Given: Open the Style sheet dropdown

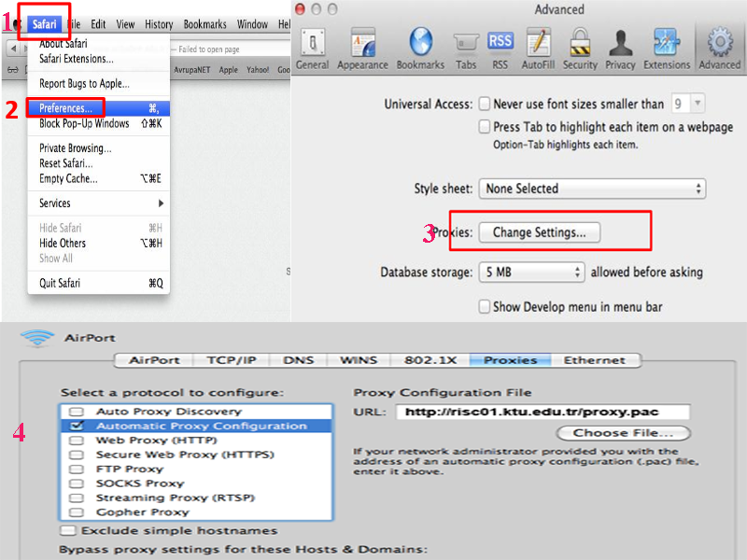Looking at the screenshot, I should [592, 189].
